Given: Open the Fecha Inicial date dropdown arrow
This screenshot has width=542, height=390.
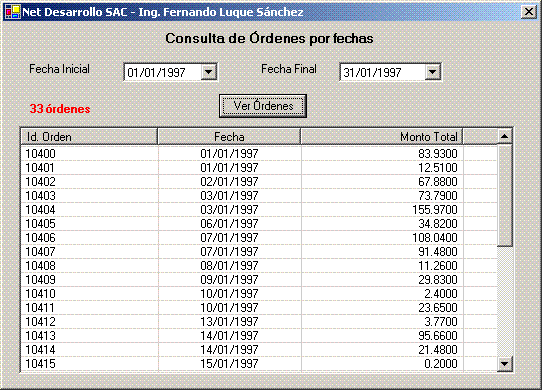Looking at the screenshot, I should point(208,72).
